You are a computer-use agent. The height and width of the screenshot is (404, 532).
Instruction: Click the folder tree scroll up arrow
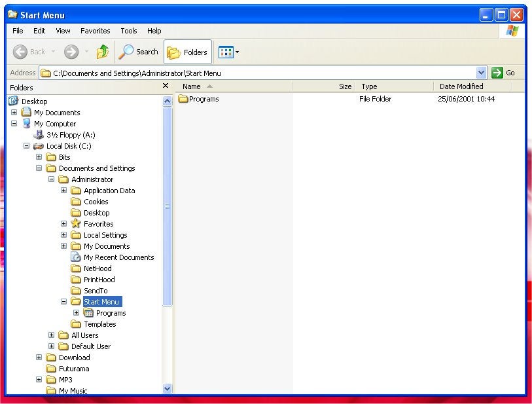(168, 101)
